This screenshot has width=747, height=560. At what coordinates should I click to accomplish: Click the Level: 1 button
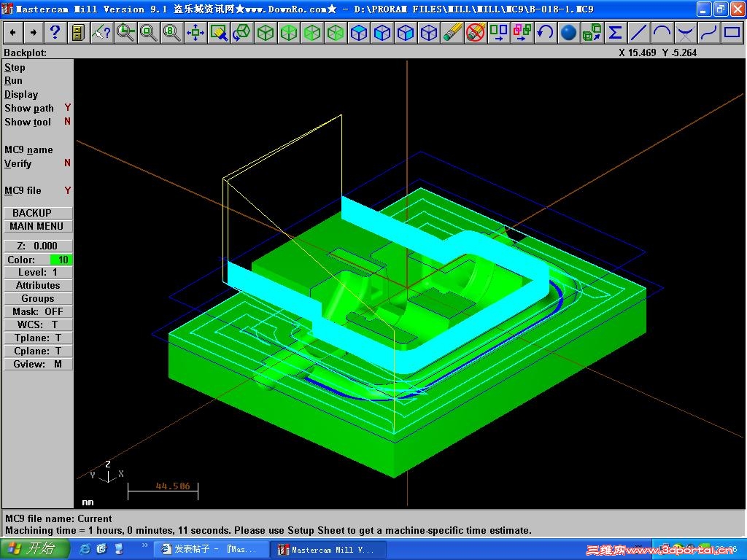click(38, 273)
